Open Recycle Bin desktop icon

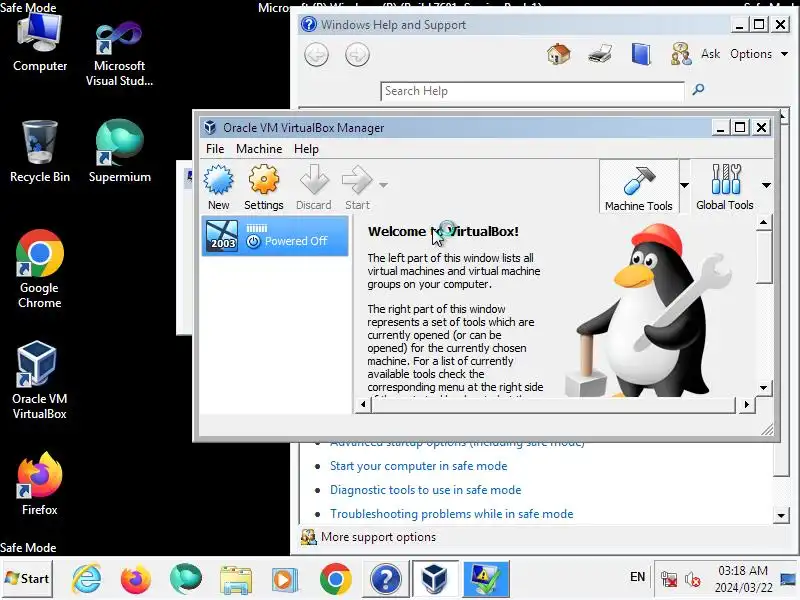[x=40, y=152]
